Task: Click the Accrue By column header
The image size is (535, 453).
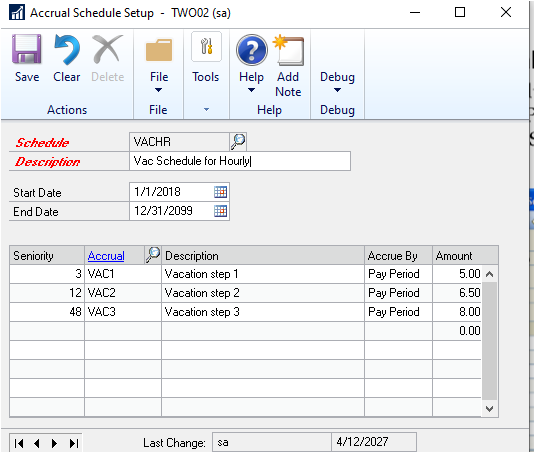Action: 398,255
